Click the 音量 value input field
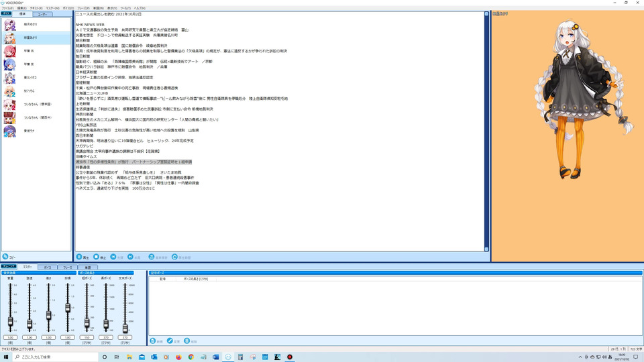The width and height of the screenshot is (644, 362). (x=10, y=337)
